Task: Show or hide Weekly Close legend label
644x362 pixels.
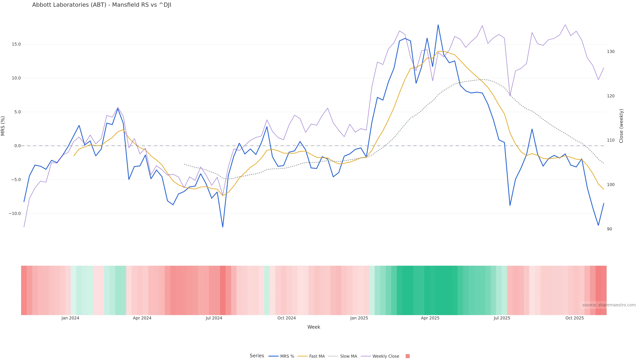Action: click(x=386, y=356)
